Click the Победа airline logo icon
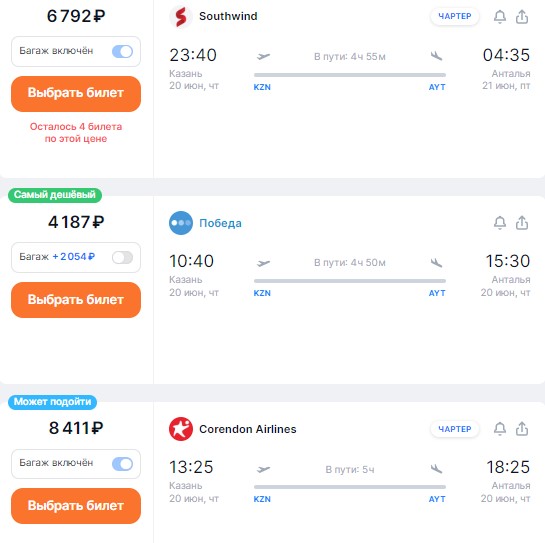Screen dimensions: 545x543 point(181,223)
